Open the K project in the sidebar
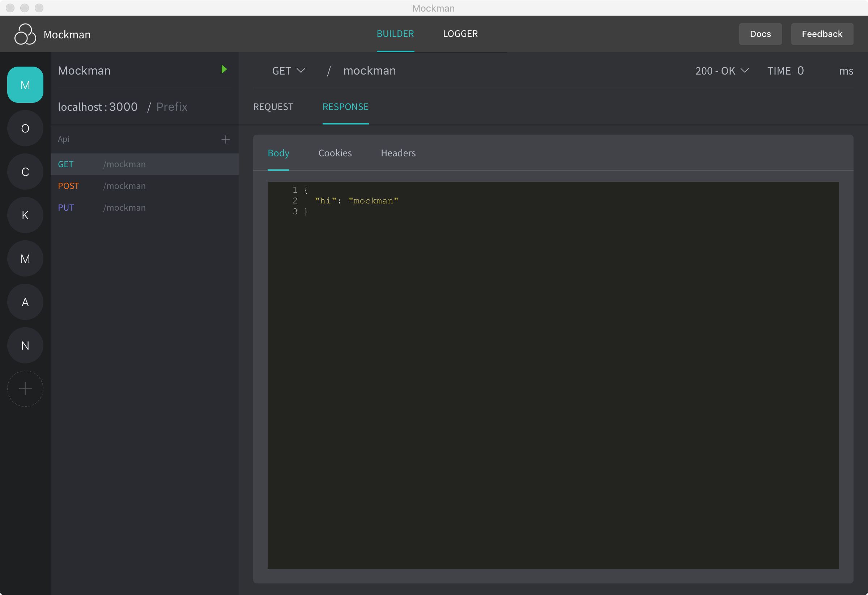 coord(25,215)
